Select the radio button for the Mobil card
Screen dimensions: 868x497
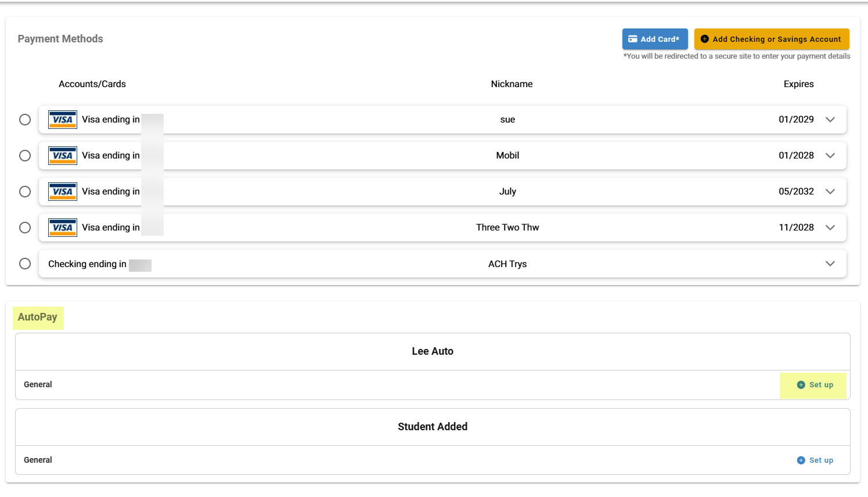coord(25,156)
